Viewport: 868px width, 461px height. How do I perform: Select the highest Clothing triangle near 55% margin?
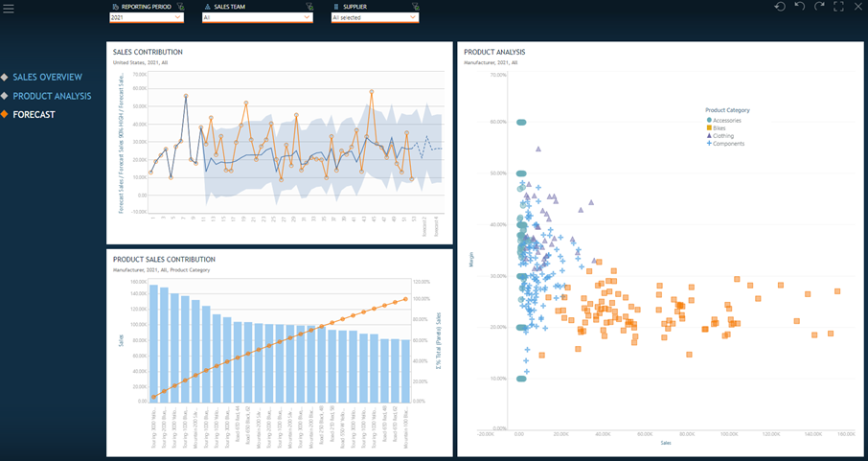coord(538,150)
